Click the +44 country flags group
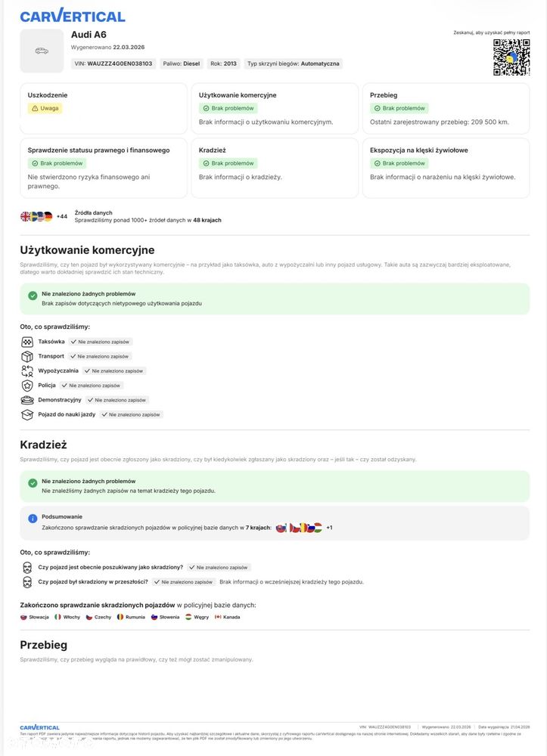 (43, 216)
